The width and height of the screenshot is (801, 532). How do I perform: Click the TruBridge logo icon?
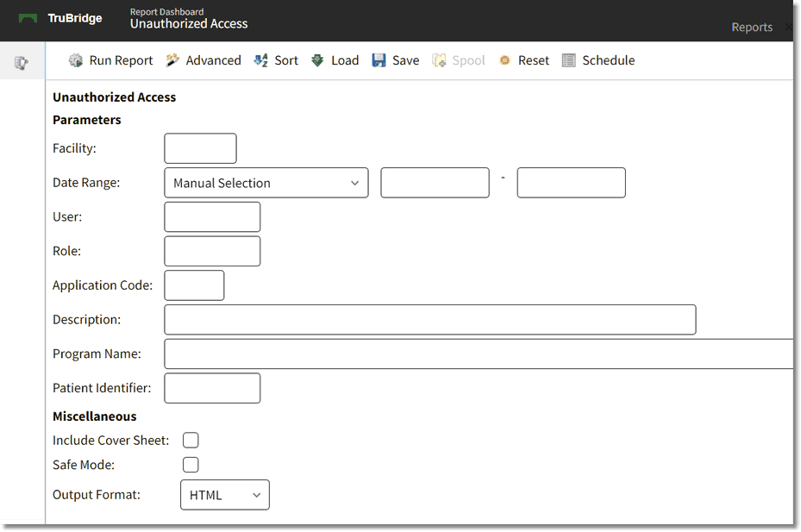(x=28, y=17)
